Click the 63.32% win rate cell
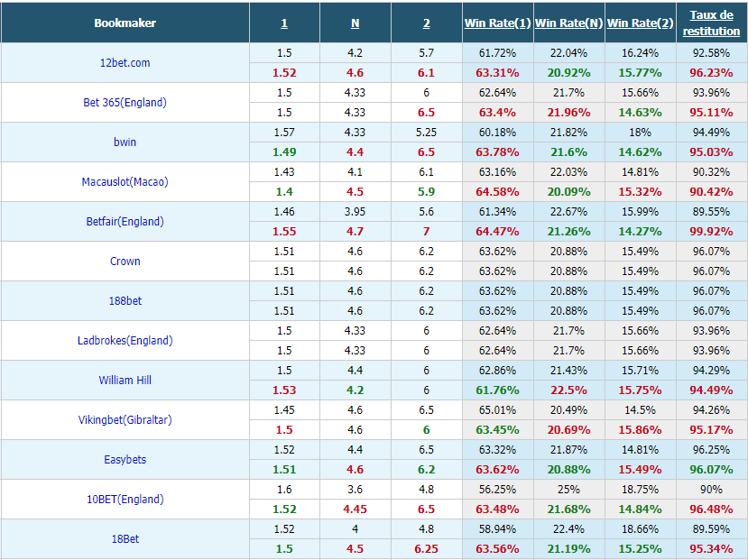Image resolution: width=748 pixels, height=560 pixels. coord(497,449)
